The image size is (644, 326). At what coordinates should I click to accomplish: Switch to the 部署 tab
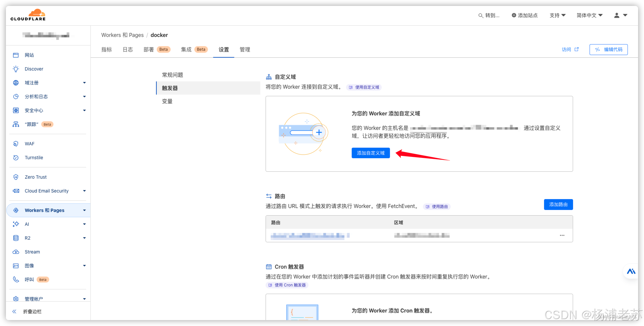157,49
